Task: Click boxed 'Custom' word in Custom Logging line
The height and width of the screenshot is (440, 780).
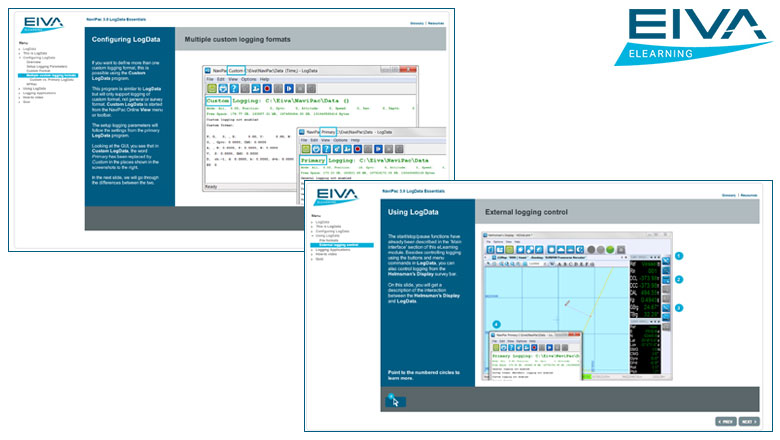Action: pos(218,100)
